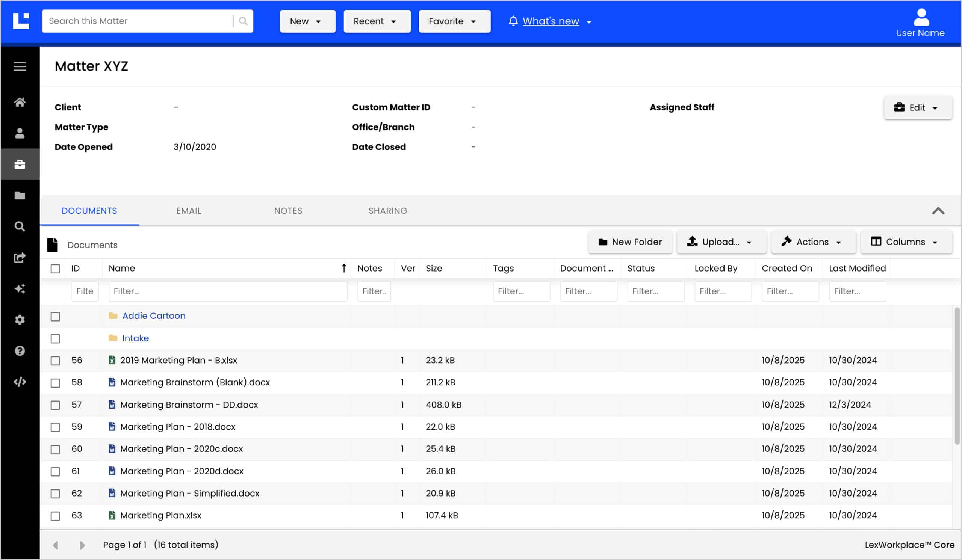Image resolution: width=962 pixels, height=560 pixels.
Task: Open the What's new link
Action: click(x=551, y=21)
